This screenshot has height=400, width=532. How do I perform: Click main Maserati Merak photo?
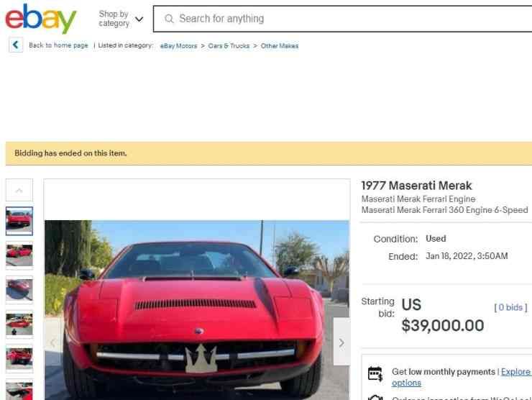(x=197, y=309)
